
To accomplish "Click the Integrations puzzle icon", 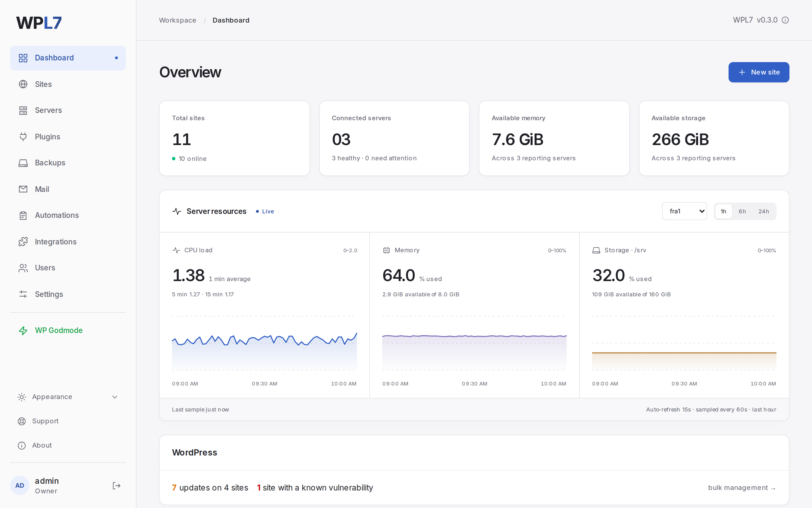I will [x=23, y=242].
